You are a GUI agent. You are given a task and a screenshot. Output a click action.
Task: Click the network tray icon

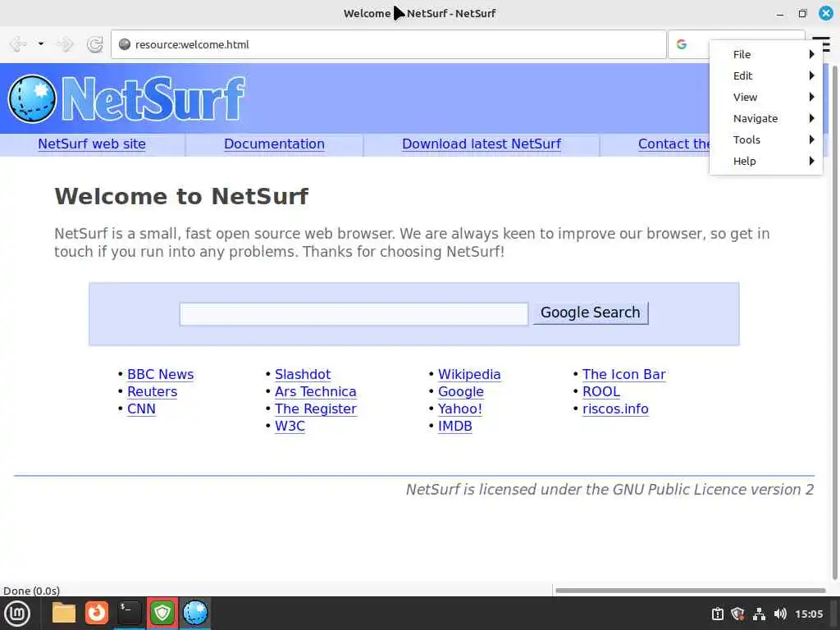pyautogui.click(x=759, y=614)
